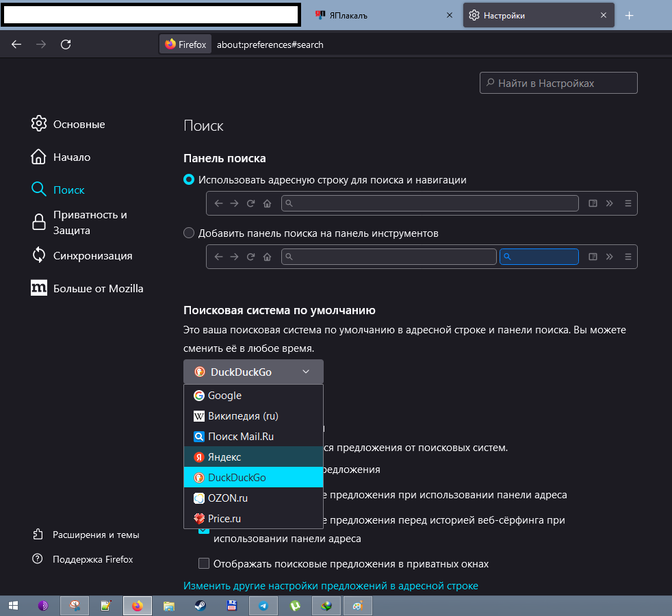Choose Яндекс from the engine list
The height and width of the screenshot is (616, 672).
[253, 457]
